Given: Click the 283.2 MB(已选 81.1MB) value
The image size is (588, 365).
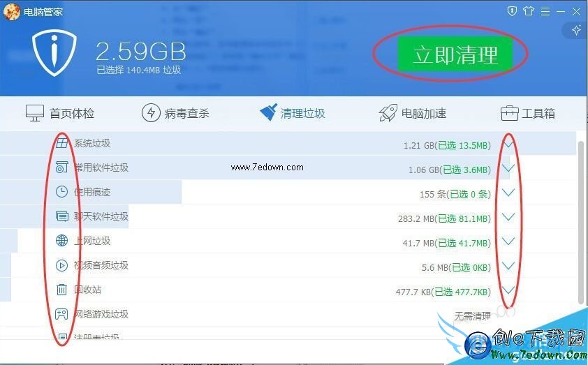Looking at the screenshot, I should (444, 218).
